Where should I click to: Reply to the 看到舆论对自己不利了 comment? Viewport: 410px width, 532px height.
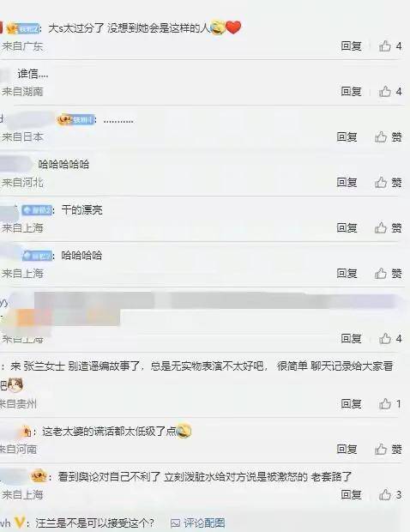351,495
